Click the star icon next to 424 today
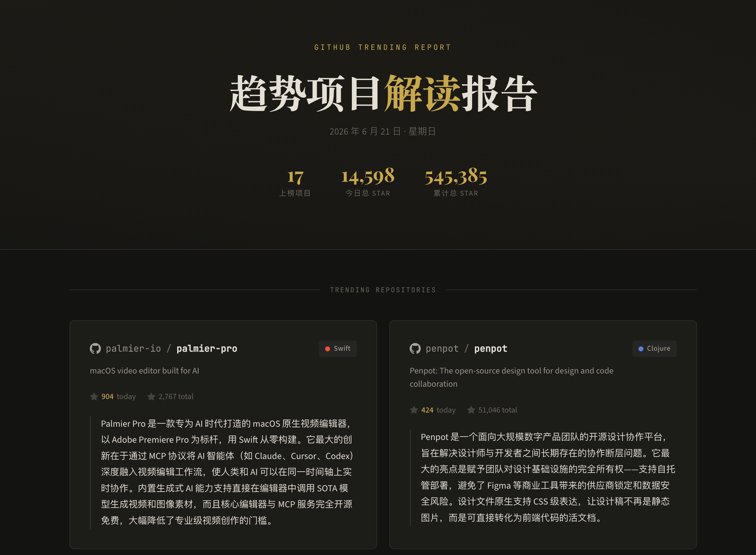The height and width of the screenshot is (555, 756). pos(414,410)
